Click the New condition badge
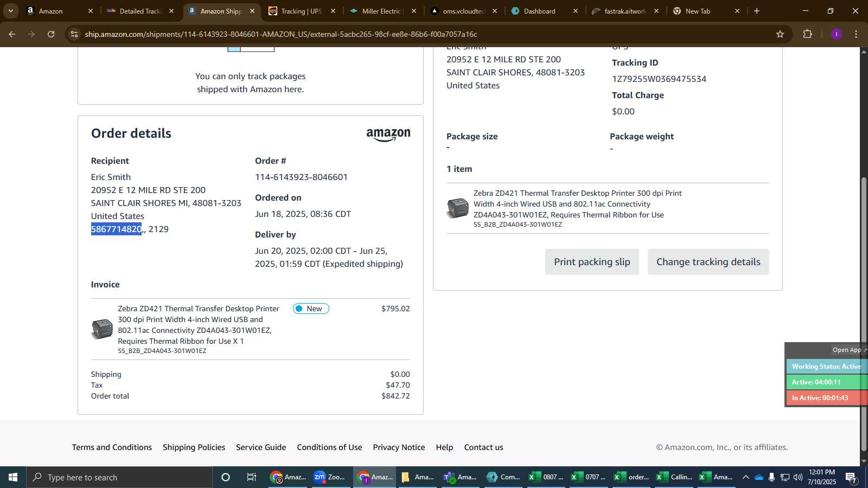Screen dimensions: 868x488 (x=311, y=309)
